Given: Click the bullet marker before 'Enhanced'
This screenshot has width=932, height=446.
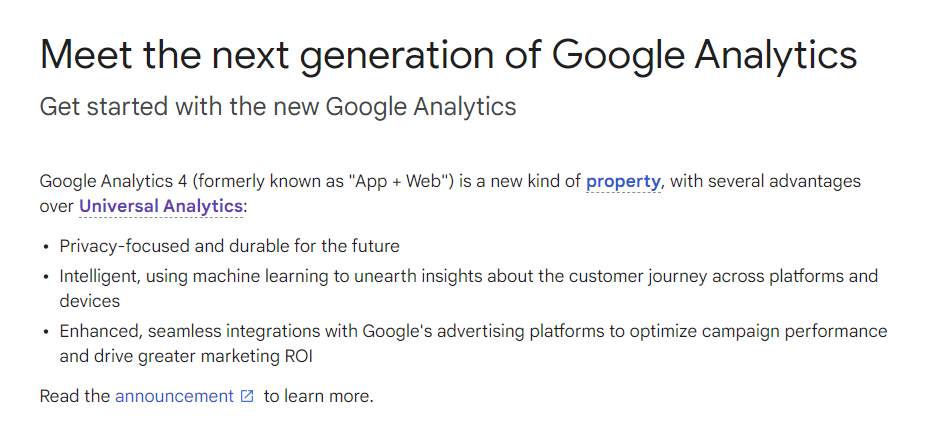Looking at the screenshot, I should 46,332.
